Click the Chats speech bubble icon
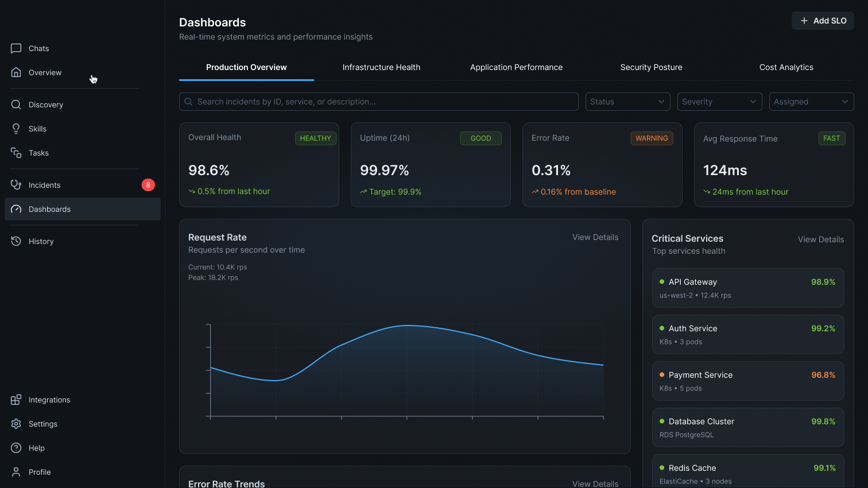 click(x=16, y=48)
